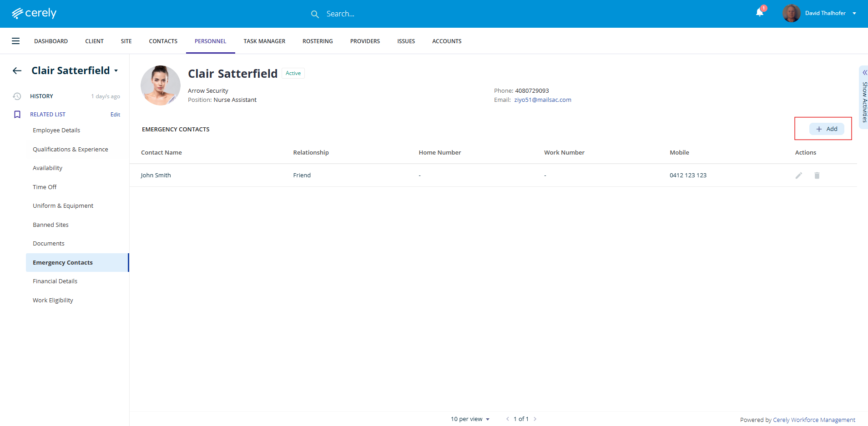Expand the Clair Satterfield name dropdown

tap(116, 71)
